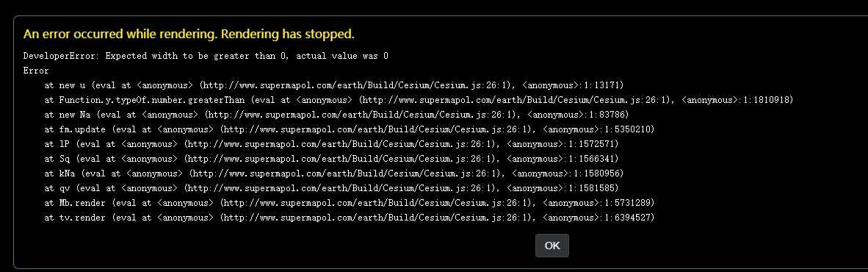Click the Cesium.js URL in the tv.render line
868x272 pixels.
(x=377, y=218)
